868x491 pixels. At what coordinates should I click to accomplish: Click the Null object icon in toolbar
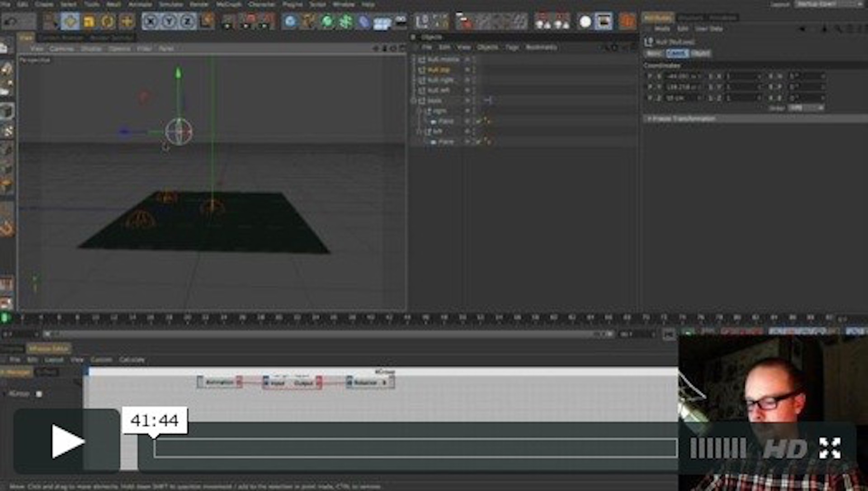click(422, 21)
